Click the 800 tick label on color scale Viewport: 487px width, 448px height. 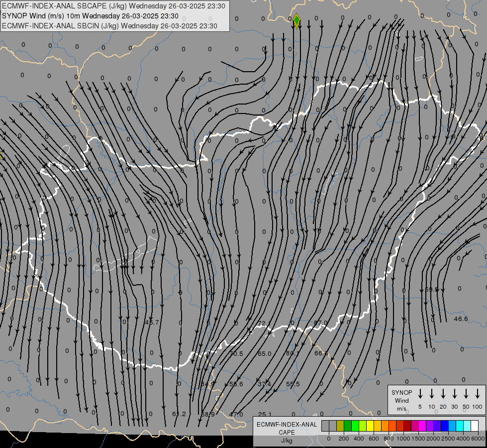click(x=389, y=439)
